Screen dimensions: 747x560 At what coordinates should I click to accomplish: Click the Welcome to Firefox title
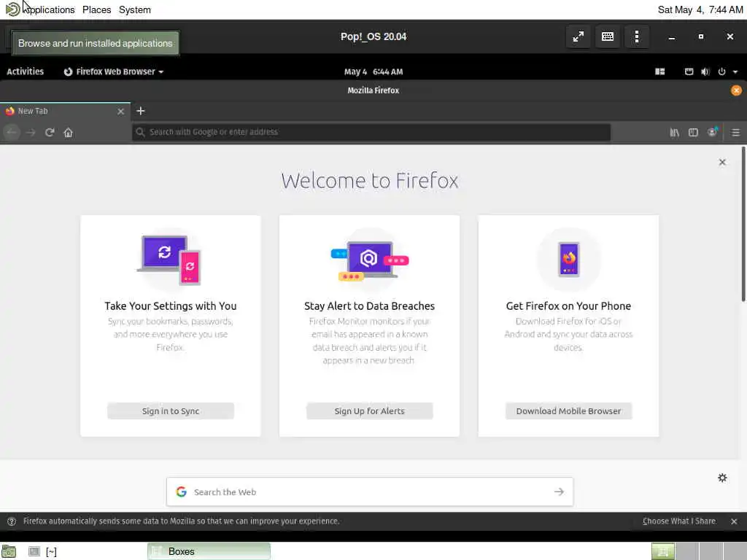click(x=370, y=181)
